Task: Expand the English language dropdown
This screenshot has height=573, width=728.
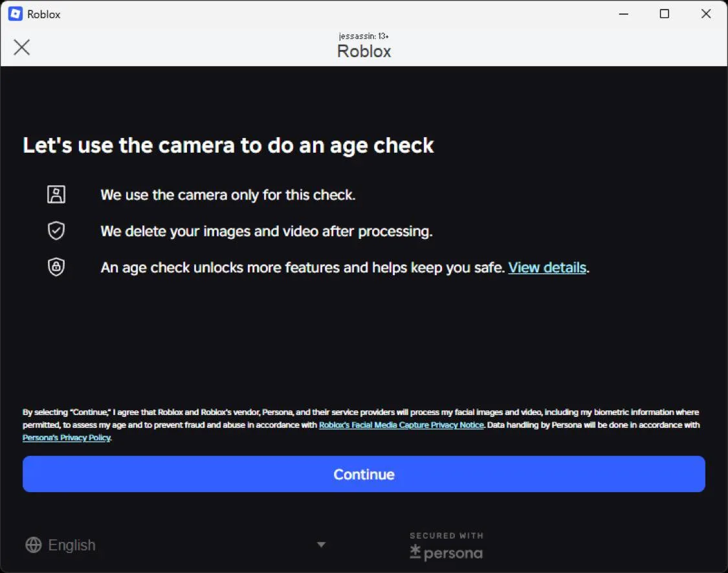Action: point(175,545)
